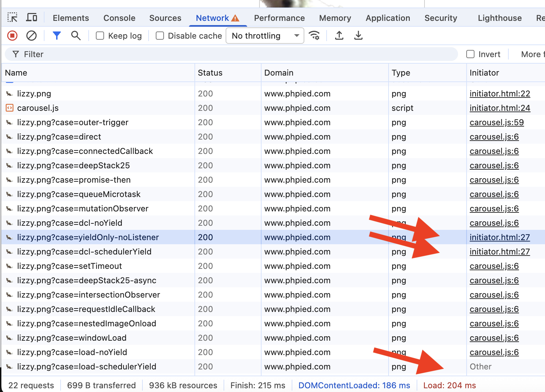The width and height of the screenshot is (545, 392).
Task: Select the lizzy.png?case=promise-then request
Action: pyautogui.click(x=273, y=180)
